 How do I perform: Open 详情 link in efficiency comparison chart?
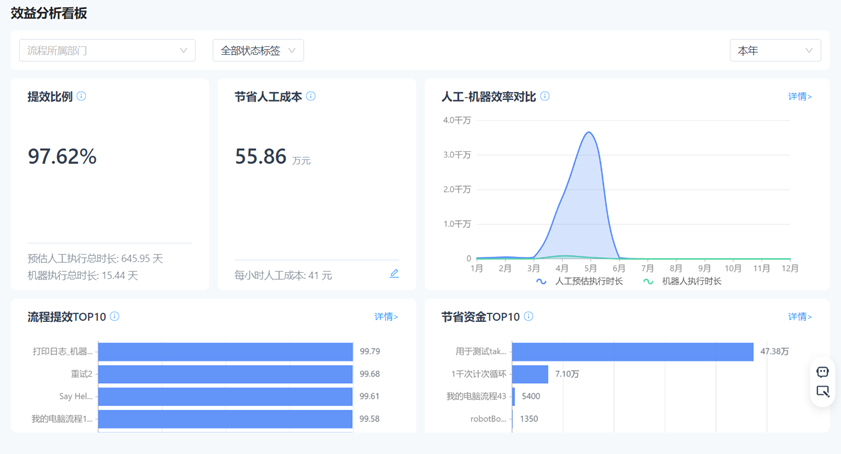coord(799,97)
